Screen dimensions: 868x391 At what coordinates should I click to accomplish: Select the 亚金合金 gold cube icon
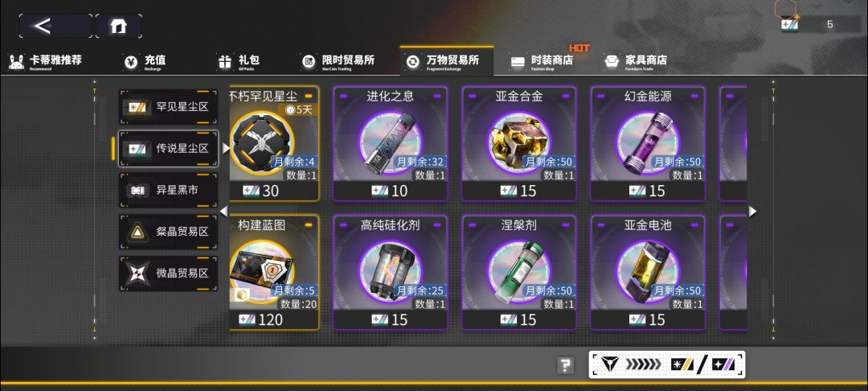click(x=519, y=142)
